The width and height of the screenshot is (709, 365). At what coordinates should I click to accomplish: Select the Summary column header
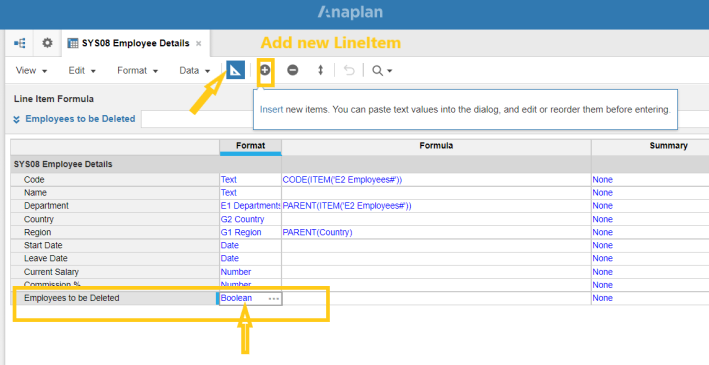pyautogui.click(x=650, y=146)
